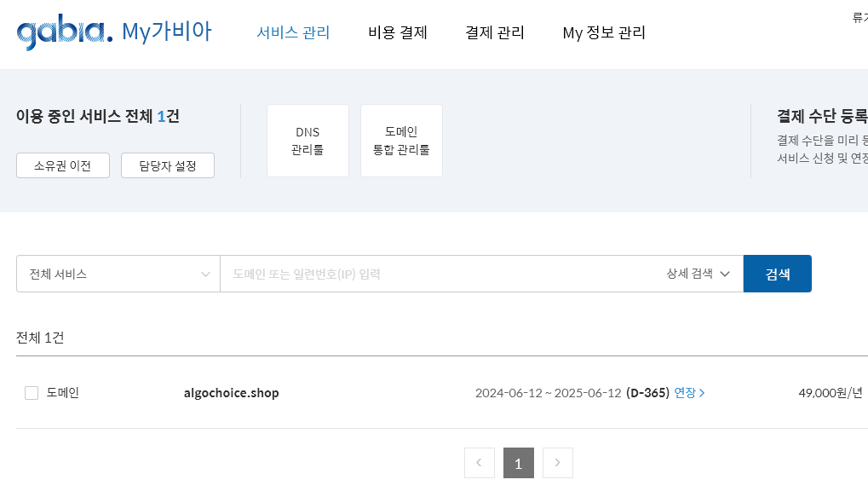Go to My 정보 관리 menu
The image size is (868, 497).
604,32
